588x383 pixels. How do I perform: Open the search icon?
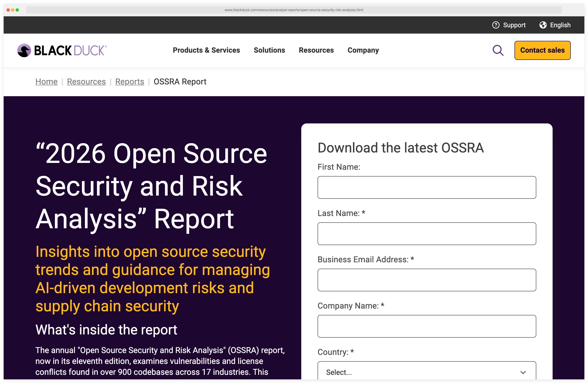(x=498, y=50)
